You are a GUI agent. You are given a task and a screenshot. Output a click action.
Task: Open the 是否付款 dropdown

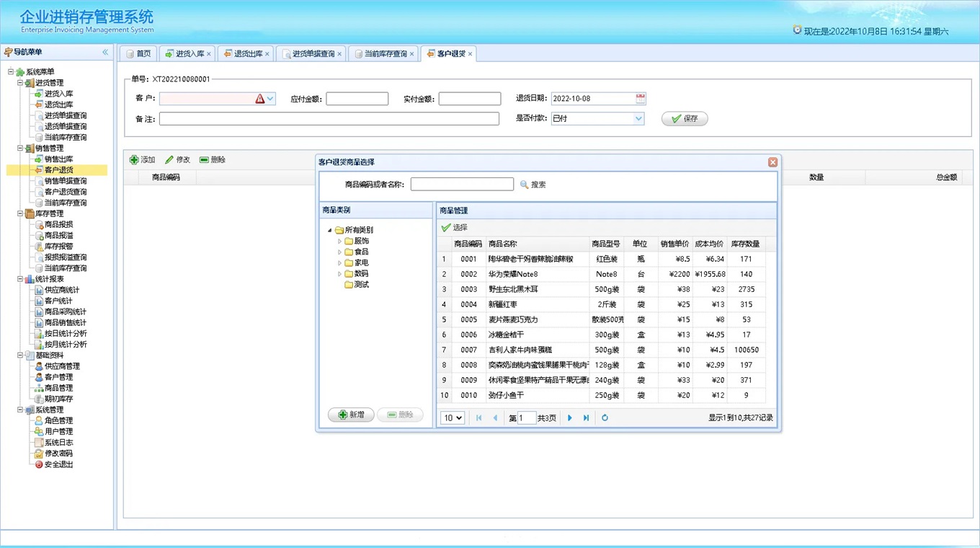(638, 118)
